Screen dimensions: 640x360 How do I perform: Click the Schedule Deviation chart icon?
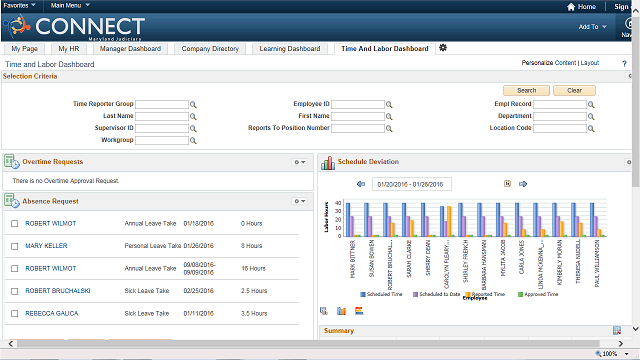(328, 162)
